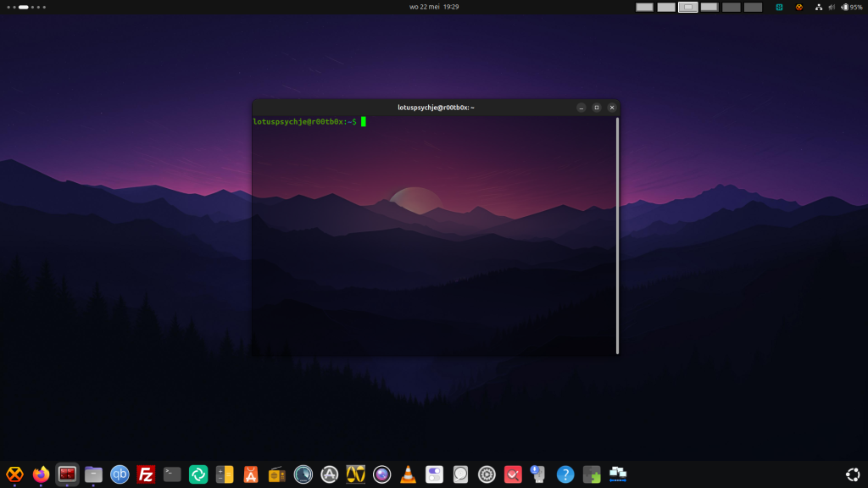Open the wired network status icon
The width and height of the screenshot is (868, 488).
818,7
